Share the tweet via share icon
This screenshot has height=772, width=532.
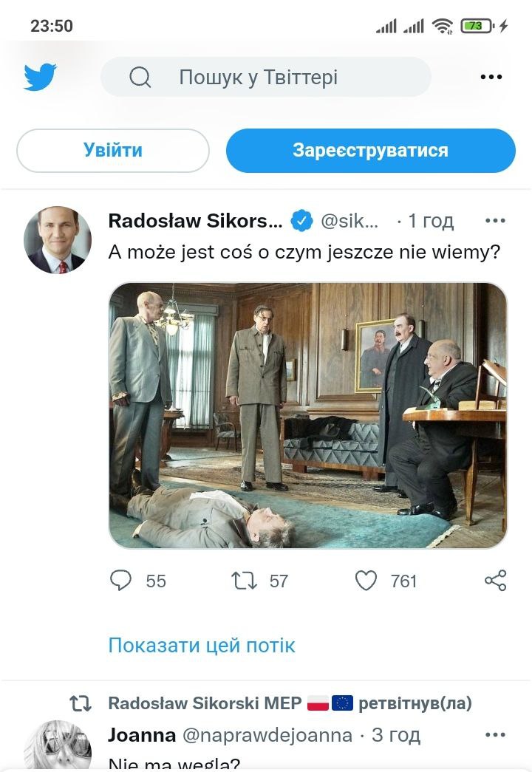(496, 581)
